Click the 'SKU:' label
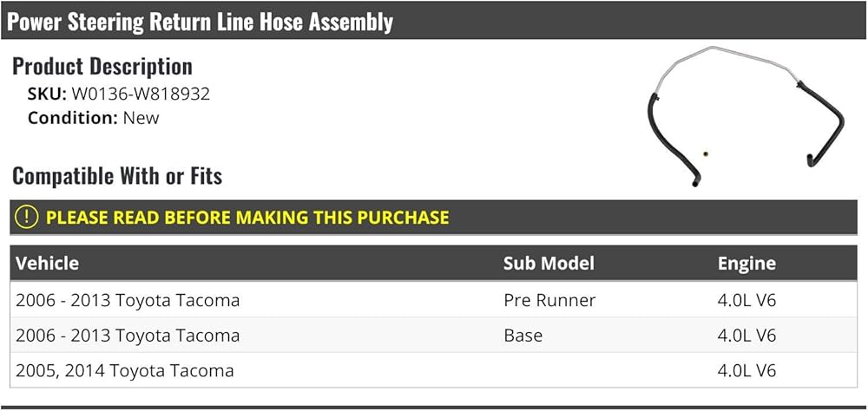This screenshot has height=411, width=868. tap(47, 94)
